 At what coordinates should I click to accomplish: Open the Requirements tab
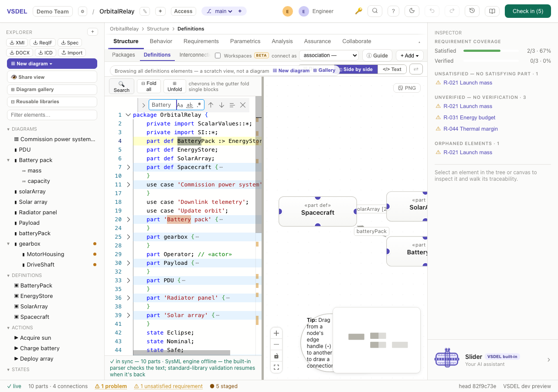point(201,41)
